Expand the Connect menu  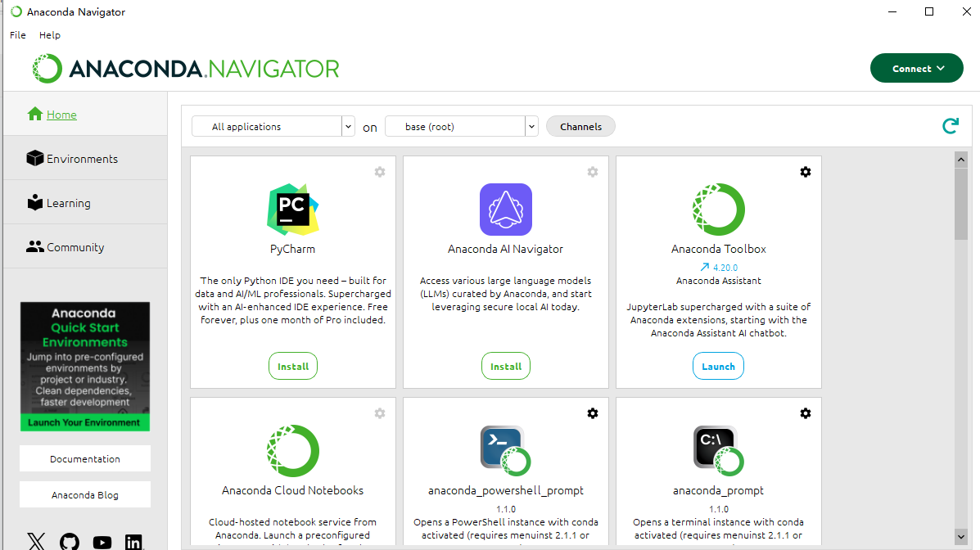(916, 68)
